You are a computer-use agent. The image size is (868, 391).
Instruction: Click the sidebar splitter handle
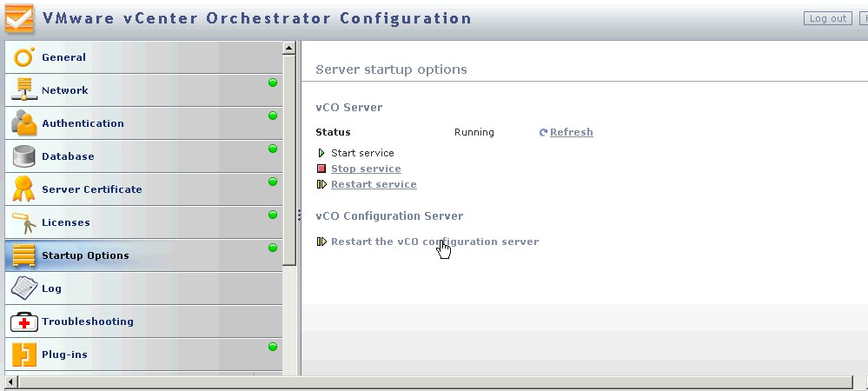tap(299, 214)
